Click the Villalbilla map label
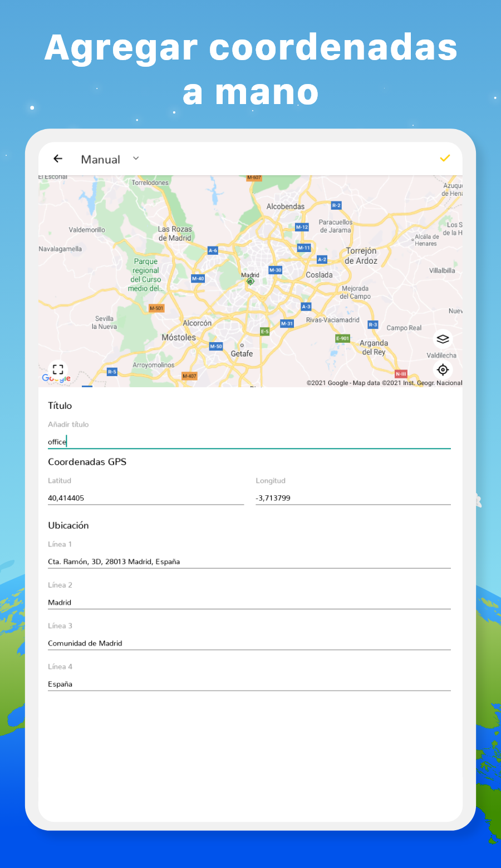This screenshot has width=501, height=868. click(442, 270)
